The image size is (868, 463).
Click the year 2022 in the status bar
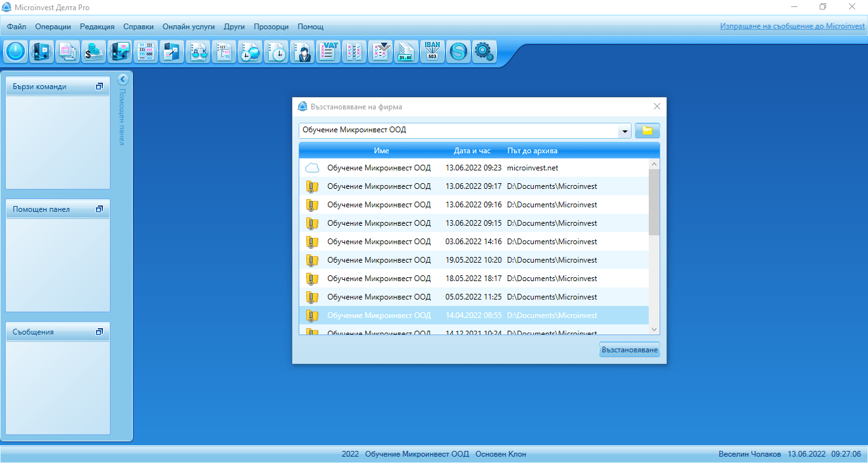pos(350,454)
